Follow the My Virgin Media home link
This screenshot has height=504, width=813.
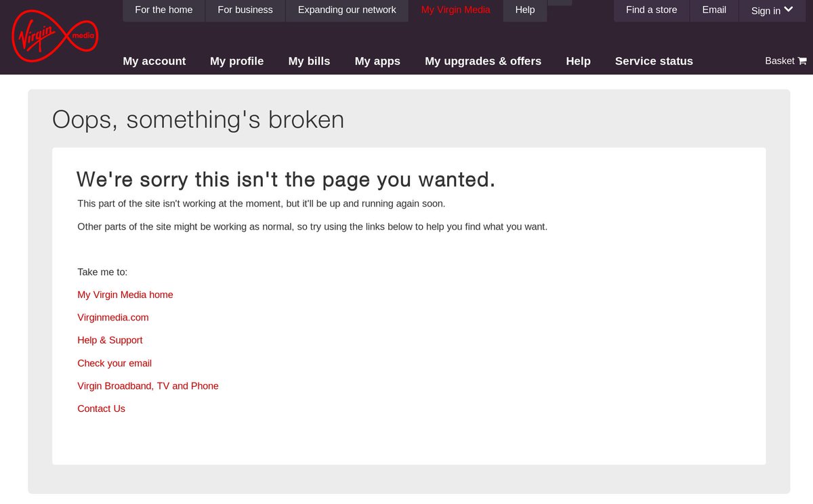[125, 295]
